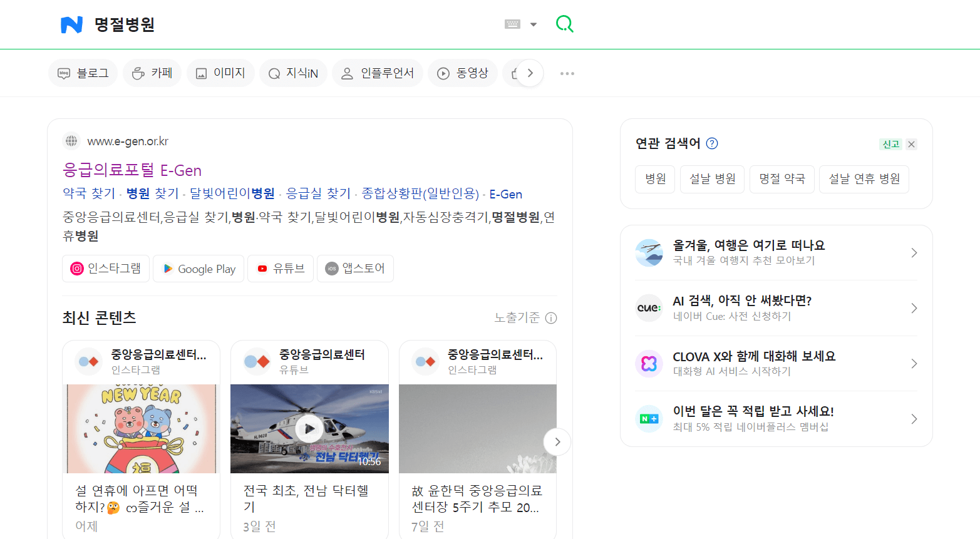Click the CLOVA X service icon
Viewport: 980px width, 539px height.
649,363
